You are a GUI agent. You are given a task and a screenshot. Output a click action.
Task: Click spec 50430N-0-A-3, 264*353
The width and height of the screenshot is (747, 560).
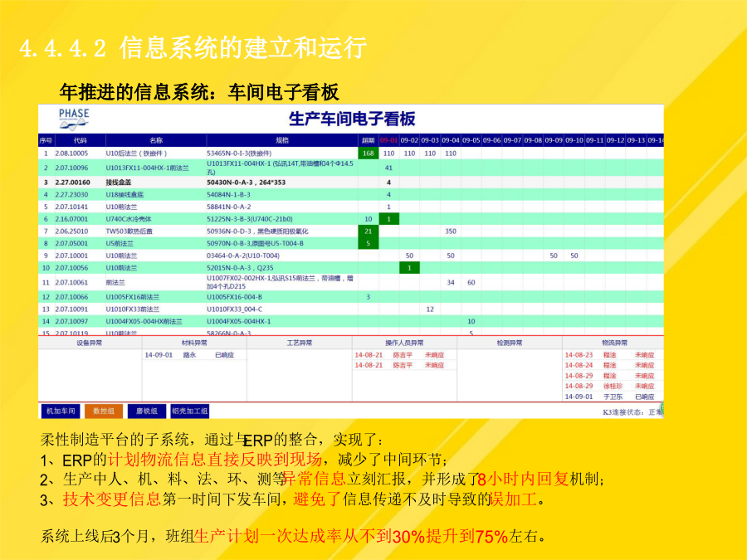coord(246,183)
